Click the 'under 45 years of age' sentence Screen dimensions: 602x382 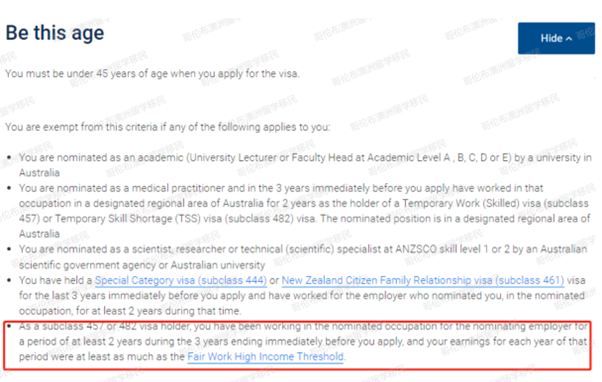point(152,73)
